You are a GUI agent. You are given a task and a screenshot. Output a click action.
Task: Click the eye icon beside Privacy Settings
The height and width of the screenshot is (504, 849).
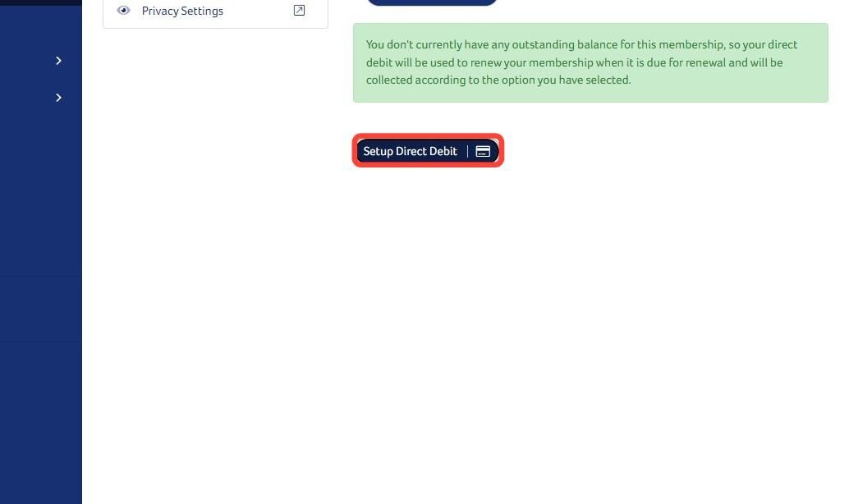click(x=123, y=11)
